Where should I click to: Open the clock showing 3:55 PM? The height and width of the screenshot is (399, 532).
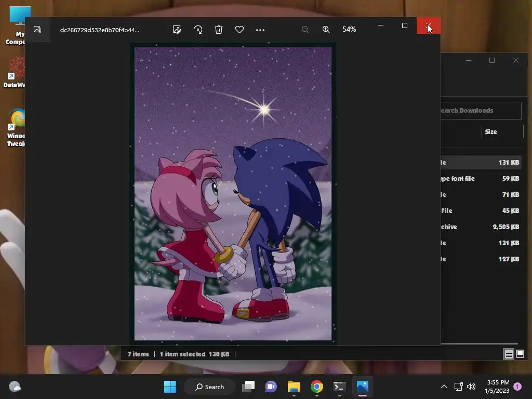click(x=497, y=387)
